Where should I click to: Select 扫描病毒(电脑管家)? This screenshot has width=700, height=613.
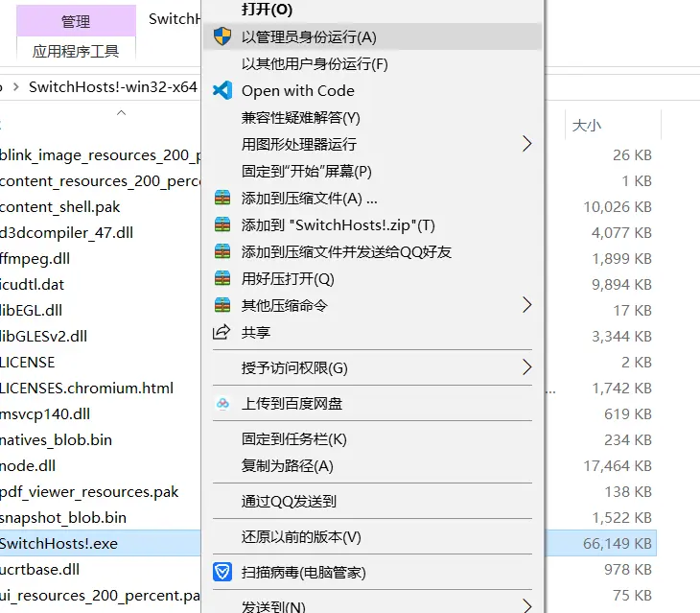coord(371,572)
